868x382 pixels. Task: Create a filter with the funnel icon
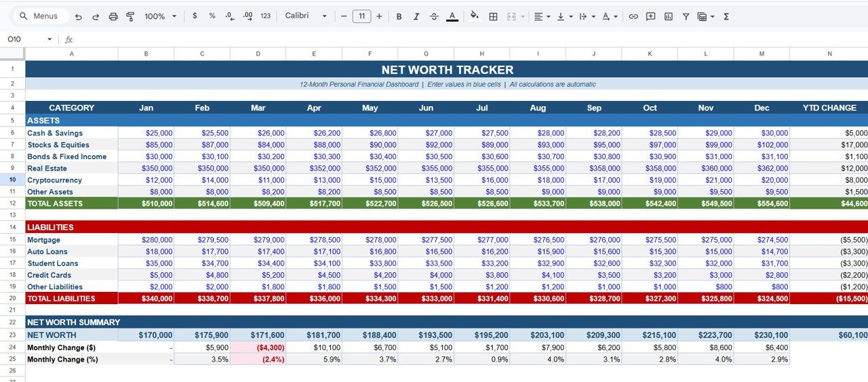click(x=686, y=16)
